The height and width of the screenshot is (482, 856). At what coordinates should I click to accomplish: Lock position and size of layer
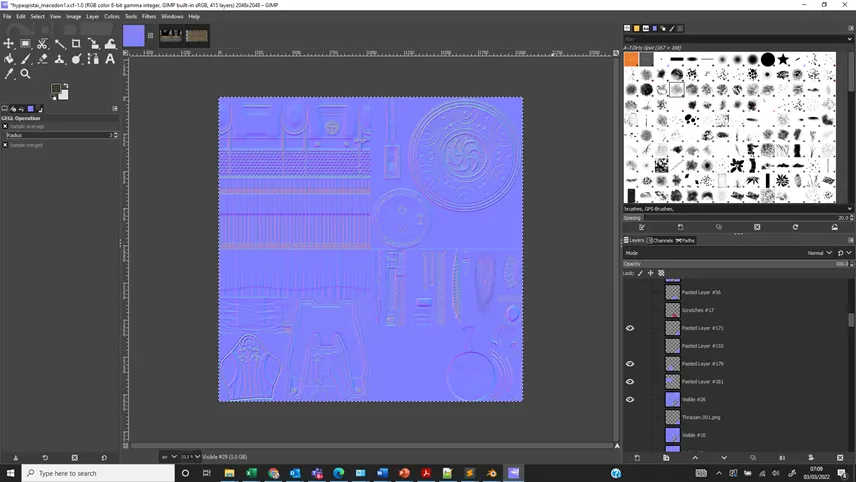tap(651, 273)
